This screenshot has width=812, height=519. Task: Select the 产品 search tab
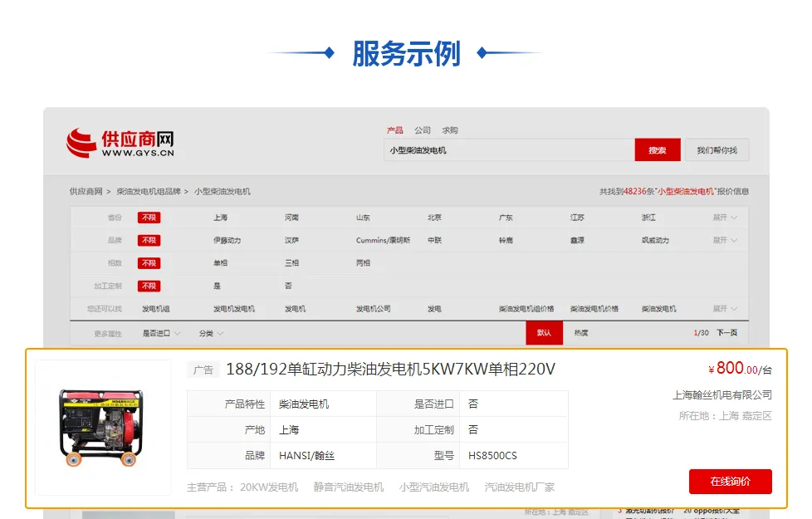click(394, 130)
